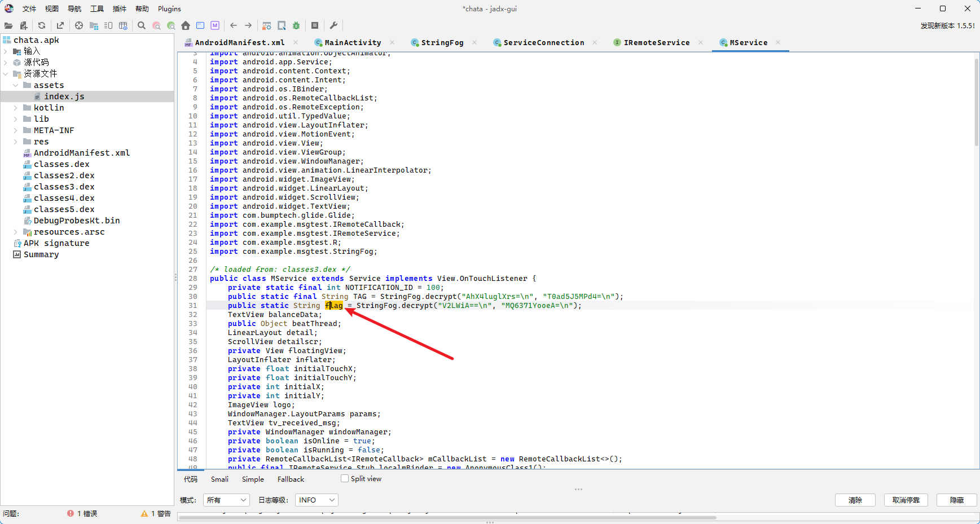Open the 日志等级 INFO dropdown
The image size is (980, 524).
click(316, 500)
